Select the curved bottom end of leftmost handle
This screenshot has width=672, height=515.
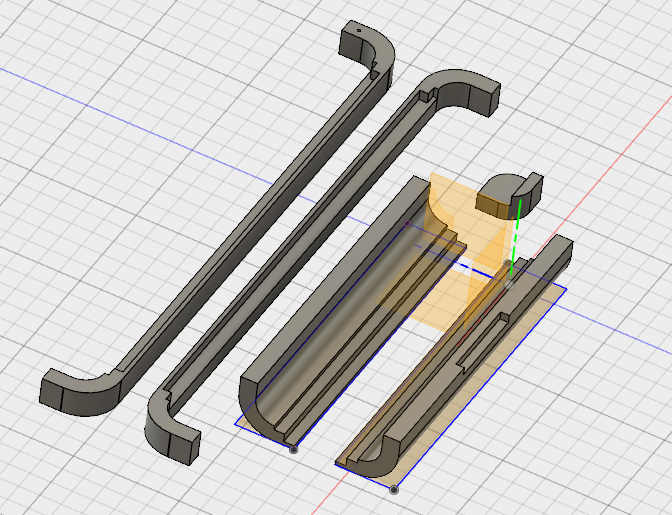coord(81,392)
